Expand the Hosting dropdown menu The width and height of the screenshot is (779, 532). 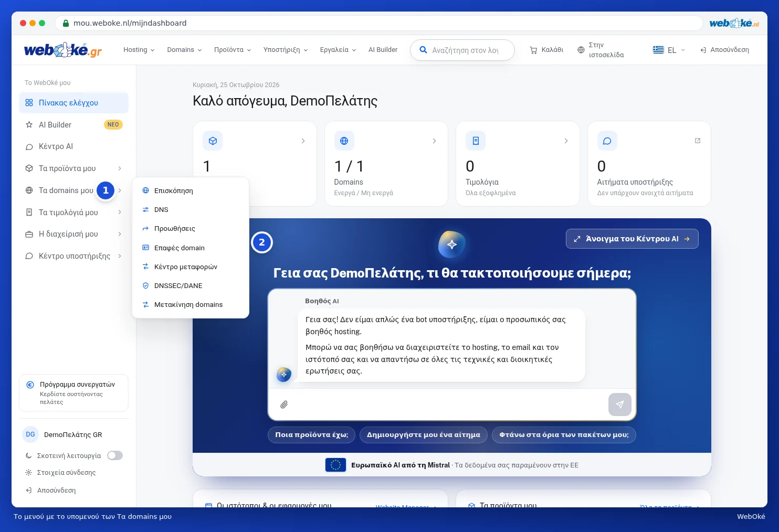(x=139, y=50)
